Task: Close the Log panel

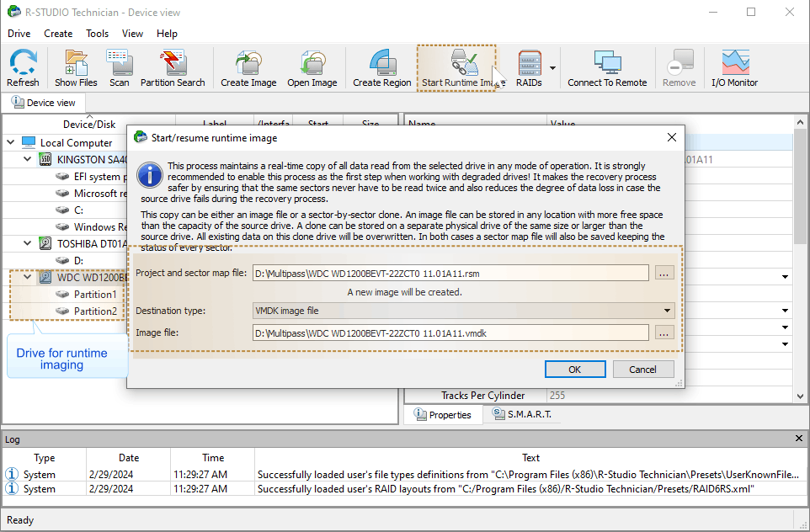Action: (799, 439)
